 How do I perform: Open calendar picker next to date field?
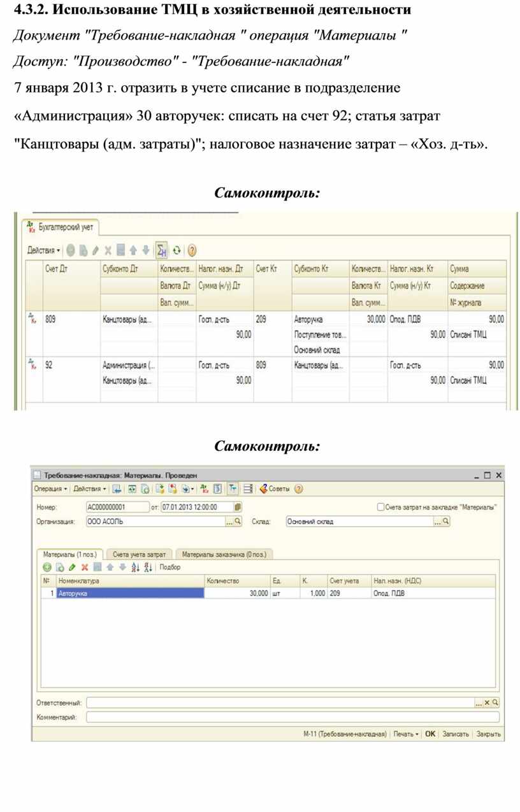[x=237, y=507]
